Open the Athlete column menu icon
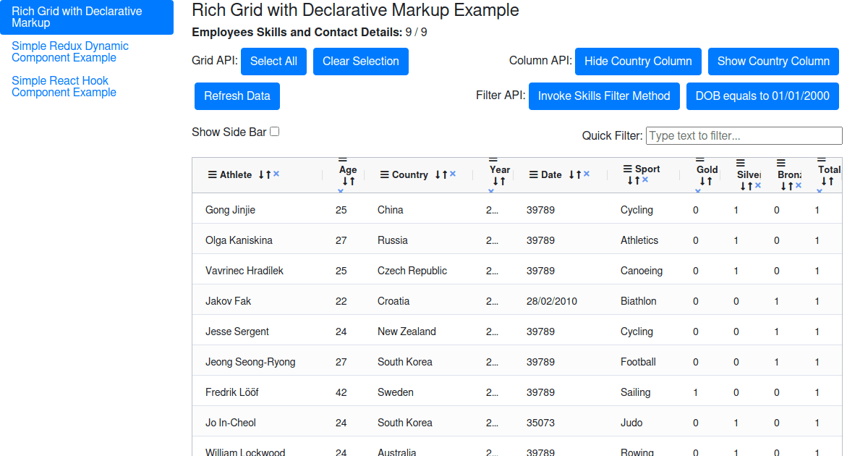 (x=212, y=174)
